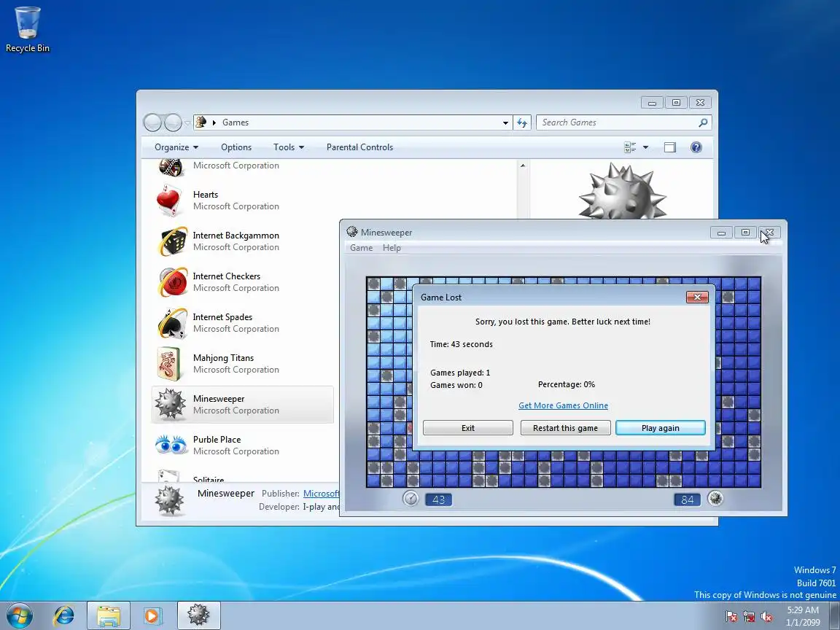The height and width of the screenshot is (630, 840).
Task: Select the Internet Backgammon dice icon
Action: point(173,241)
